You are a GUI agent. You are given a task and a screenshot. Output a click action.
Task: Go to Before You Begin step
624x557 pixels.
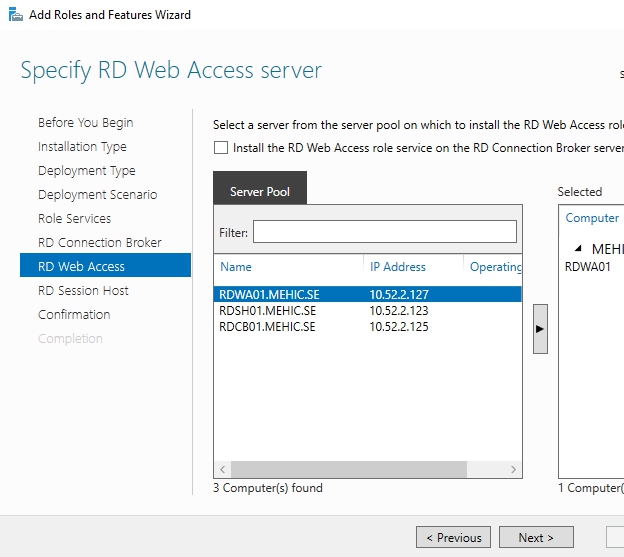point(85,123)
